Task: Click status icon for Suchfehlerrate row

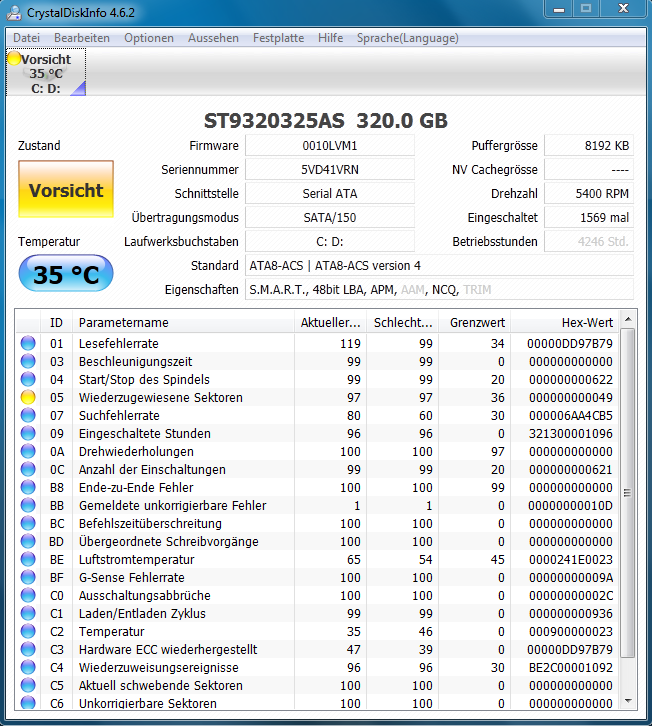Action: click(28, 415)
